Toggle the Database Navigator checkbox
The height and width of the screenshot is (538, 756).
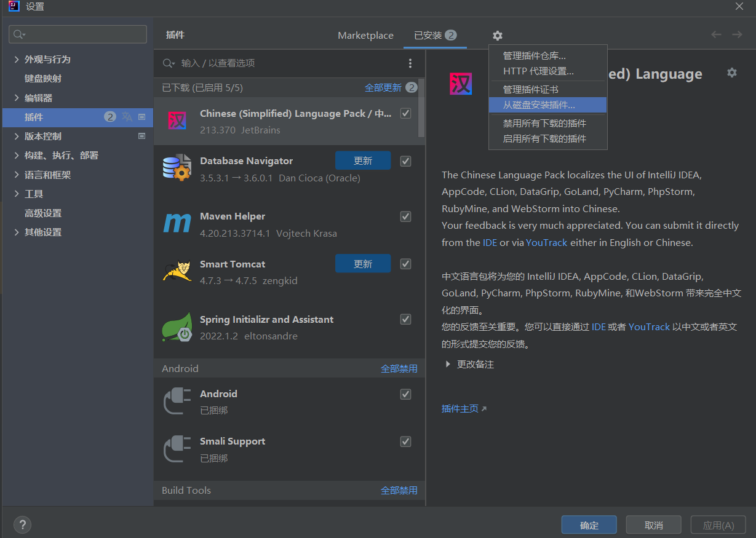point(405,161)
